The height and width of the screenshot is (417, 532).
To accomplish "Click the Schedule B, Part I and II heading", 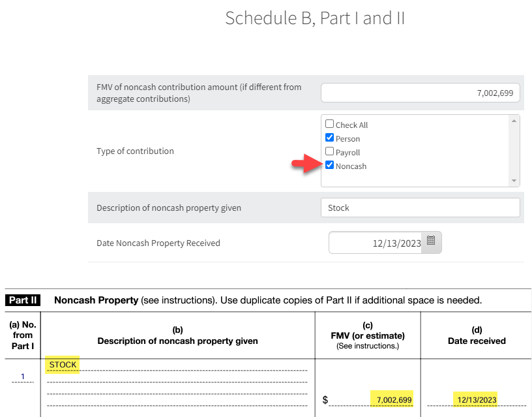I will [315, 18].
